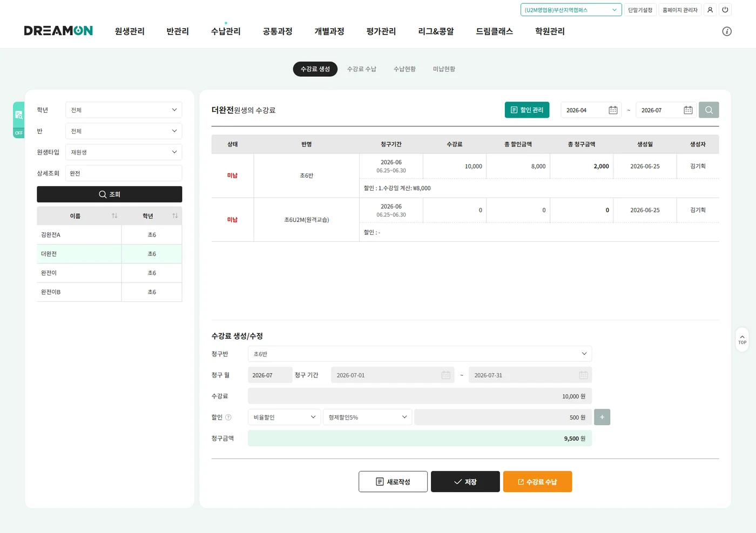Open the 수납관리 menu
Screen dimensions: 756x533
(226, 31)
